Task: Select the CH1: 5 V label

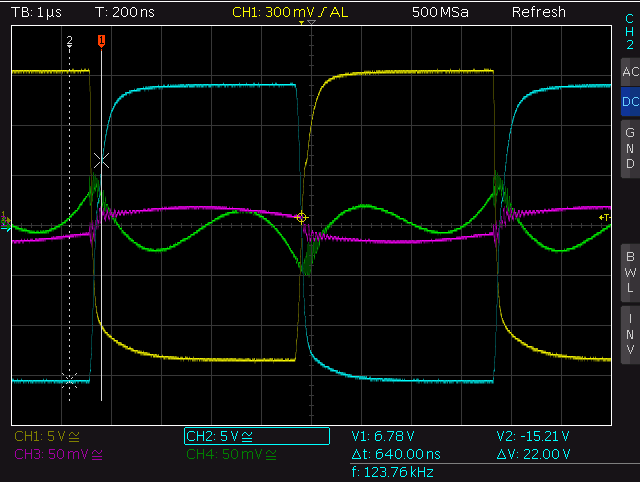Action: [47, 436]
